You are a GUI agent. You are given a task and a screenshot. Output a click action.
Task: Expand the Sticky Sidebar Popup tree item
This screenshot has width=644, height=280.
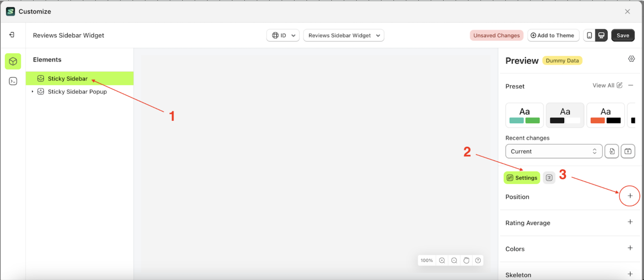tap(32, 91)
